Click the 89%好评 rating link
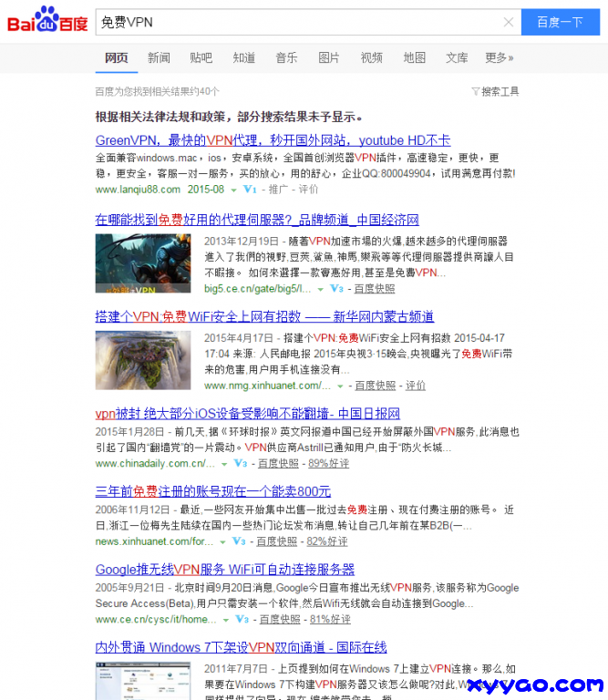Screen dimensions: 608x700 tap(328, 463)
